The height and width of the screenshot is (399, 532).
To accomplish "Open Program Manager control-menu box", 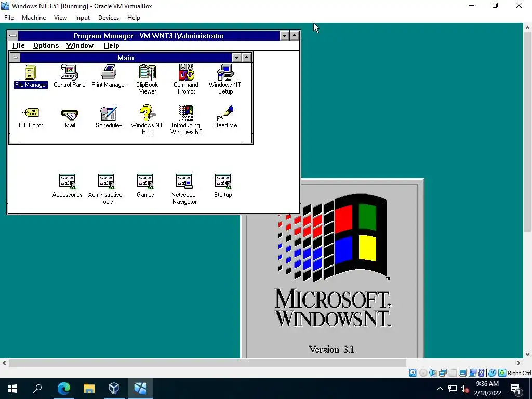I will pyautogui.click(x=13, y=36).
